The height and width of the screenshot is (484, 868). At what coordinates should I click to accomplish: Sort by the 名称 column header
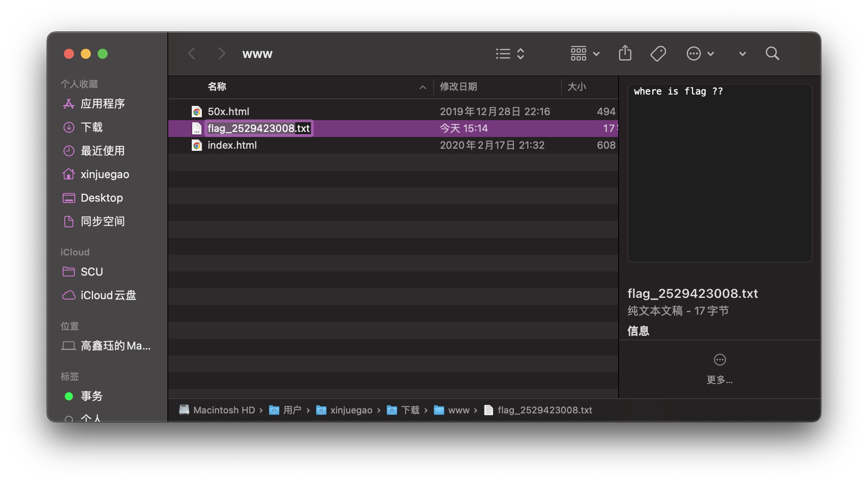click(x=217, y=87)
